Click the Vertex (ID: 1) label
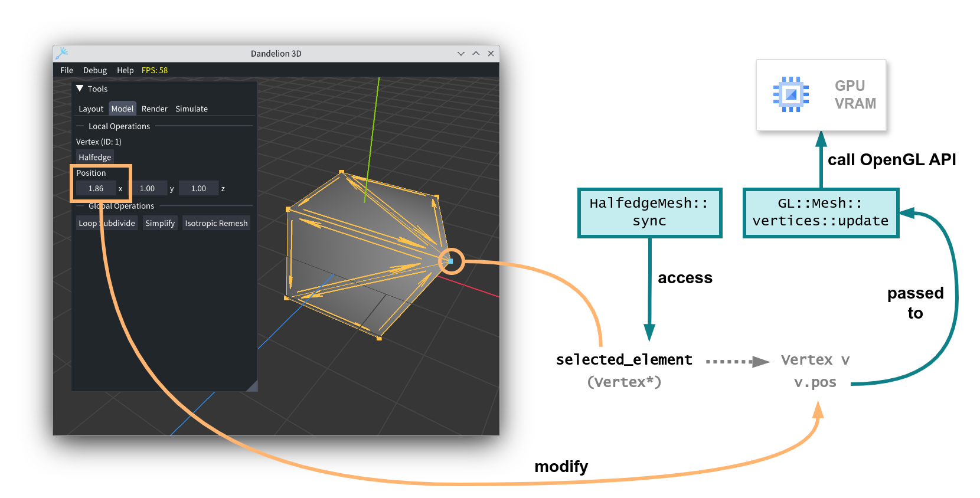 coord(99,142)
